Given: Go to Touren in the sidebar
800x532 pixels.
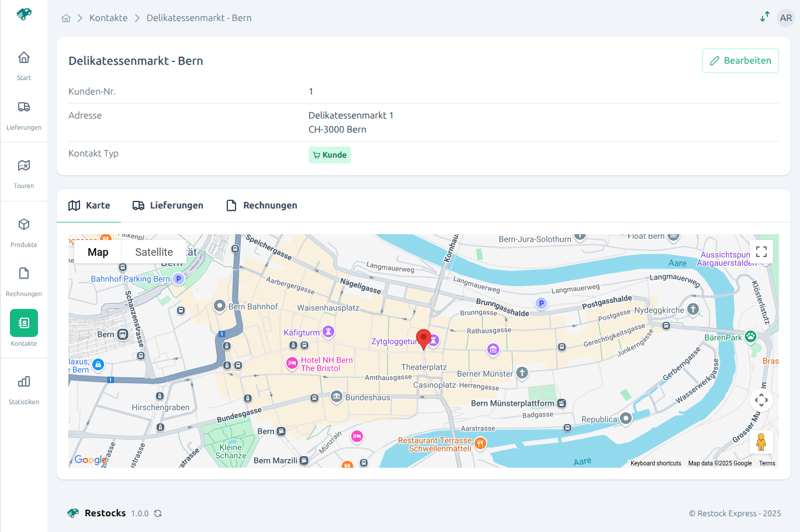Looking at the screenshot, I should click(x=24, y=173).
